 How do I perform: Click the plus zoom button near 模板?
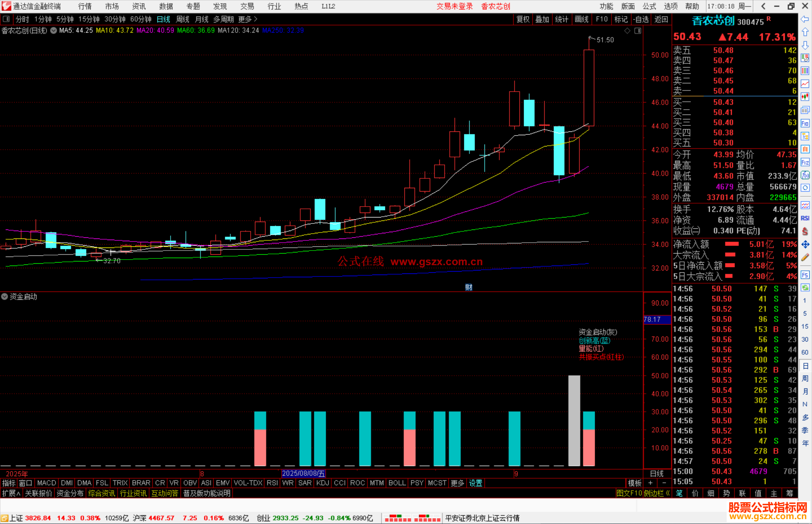click(x=650, y=483)
